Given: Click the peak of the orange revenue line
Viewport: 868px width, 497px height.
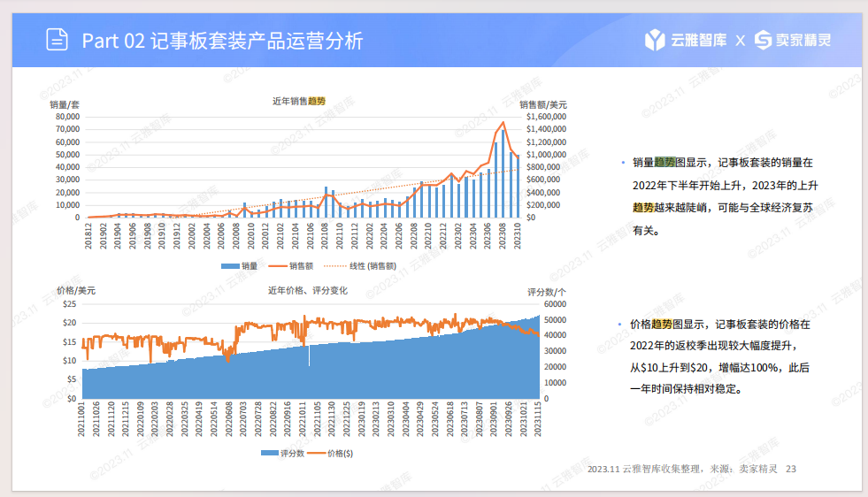Looking at the screenshot, I should coord(503,123).
